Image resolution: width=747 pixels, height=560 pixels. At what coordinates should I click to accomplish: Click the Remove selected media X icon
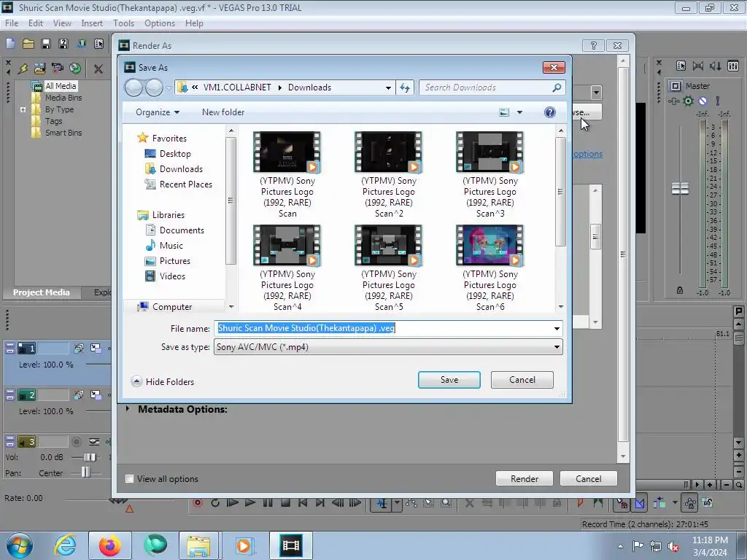(x=98, y=69)
